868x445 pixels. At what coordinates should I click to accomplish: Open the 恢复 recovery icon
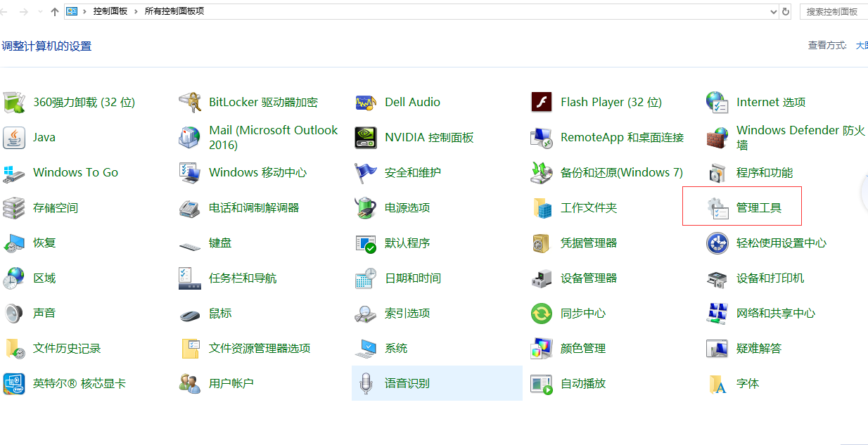(14, 243)
